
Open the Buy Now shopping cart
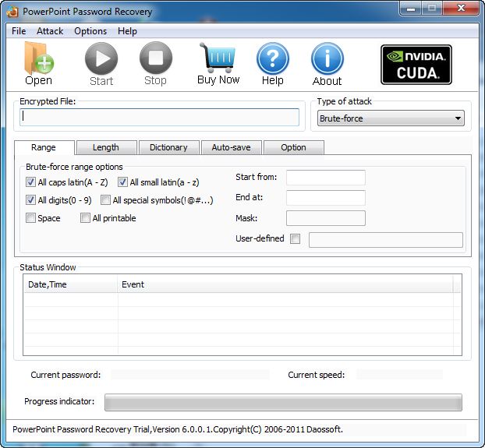pyautogui.click(x=218, y=58)
